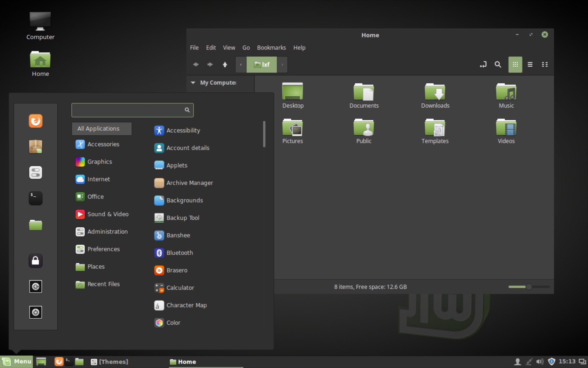Launch Firefox from the menu sidebar
588x368 pixels.
(36, 121)
